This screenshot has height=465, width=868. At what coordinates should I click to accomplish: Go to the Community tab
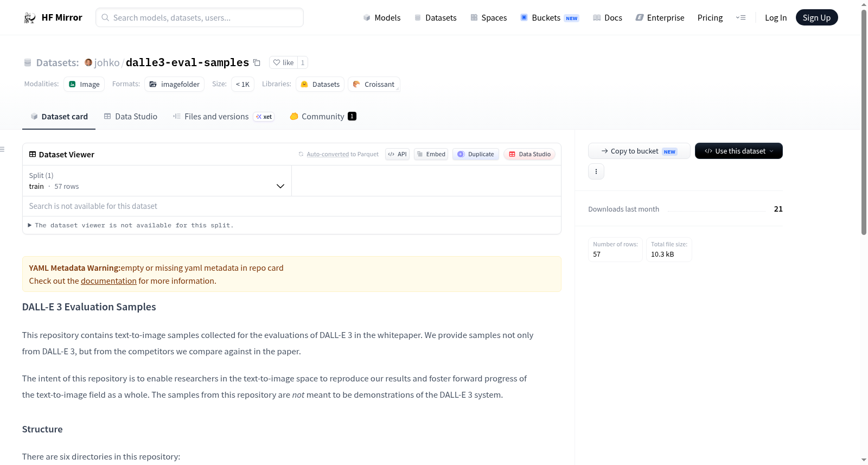(x=323, y=117)
